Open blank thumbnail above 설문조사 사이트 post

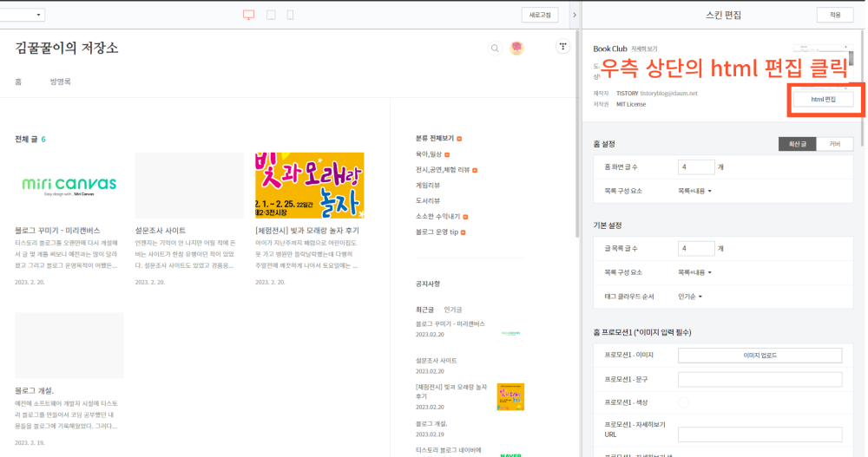[x=189, y=186]
